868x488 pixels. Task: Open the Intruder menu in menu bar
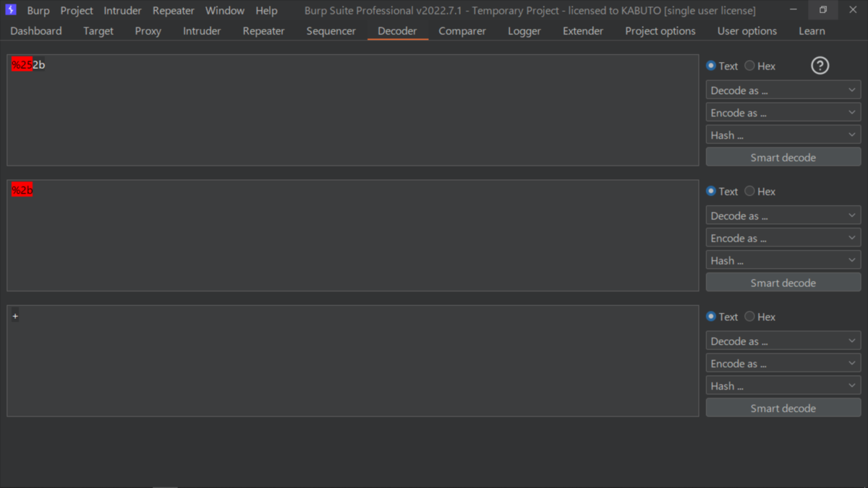click(x=122, y=11)
